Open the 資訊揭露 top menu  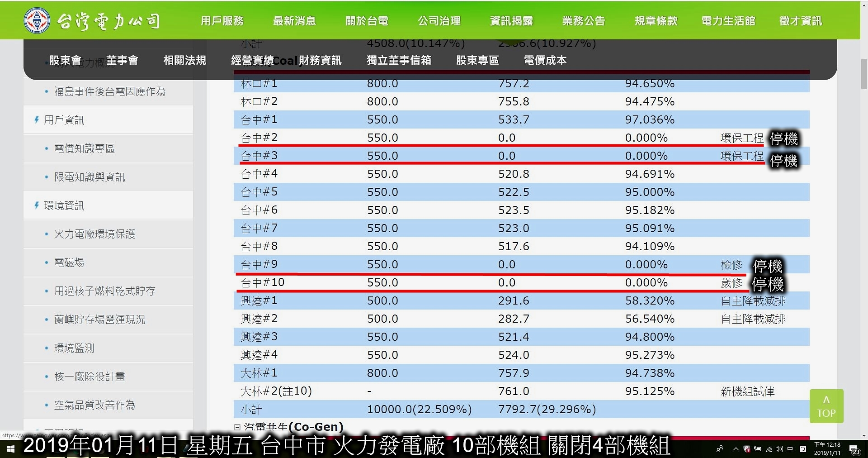pos(511,21)
